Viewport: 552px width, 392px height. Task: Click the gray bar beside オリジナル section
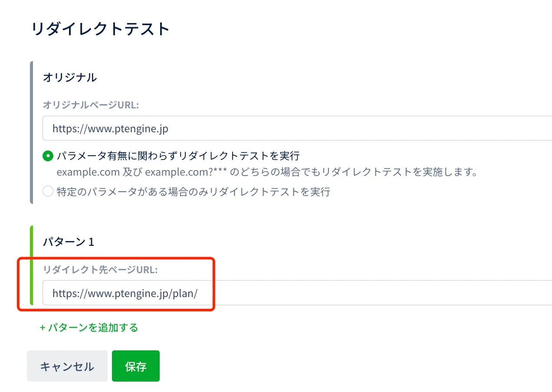[x=32, y=132]
